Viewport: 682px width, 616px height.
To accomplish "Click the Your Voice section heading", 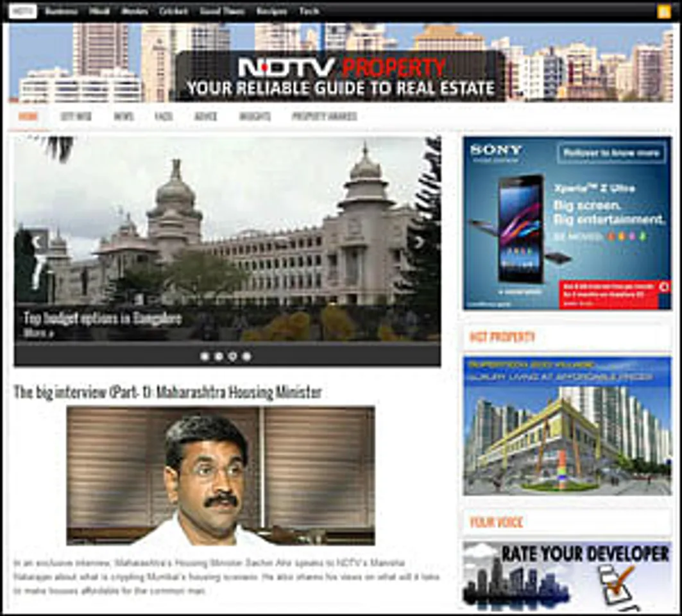I will point(497,522).
